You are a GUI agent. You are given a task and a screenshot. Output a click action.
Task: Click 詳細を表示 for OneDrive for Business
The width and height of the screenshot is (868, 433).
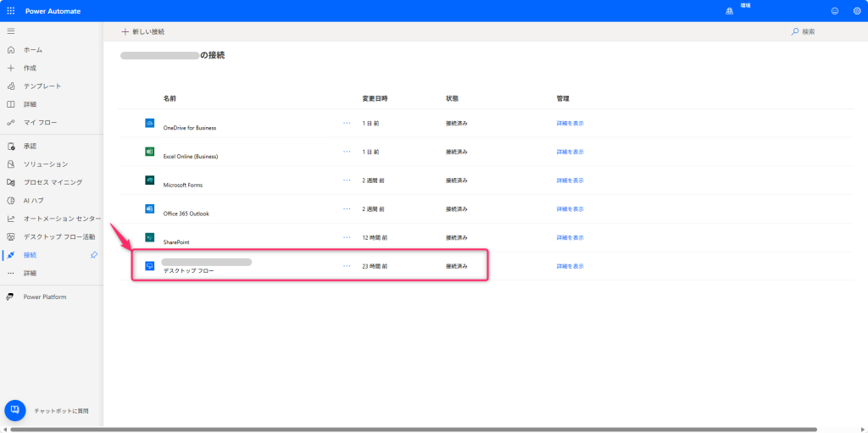570,124
